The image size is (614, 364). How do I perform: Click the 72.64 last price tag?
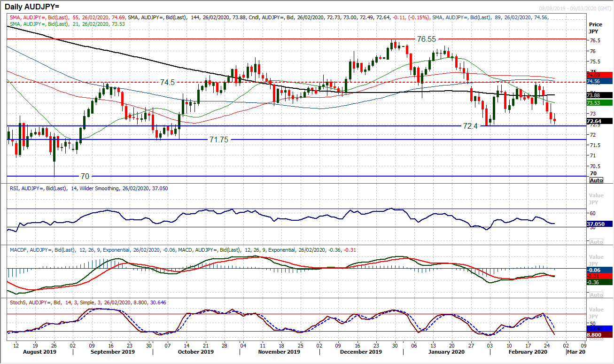click(600, 121)
